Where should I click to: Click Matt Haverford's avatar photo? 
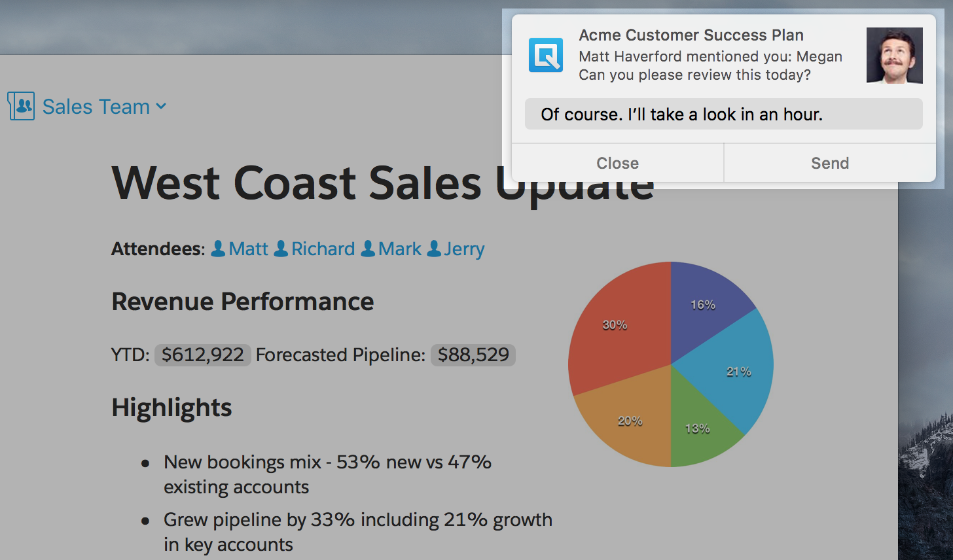894,56
